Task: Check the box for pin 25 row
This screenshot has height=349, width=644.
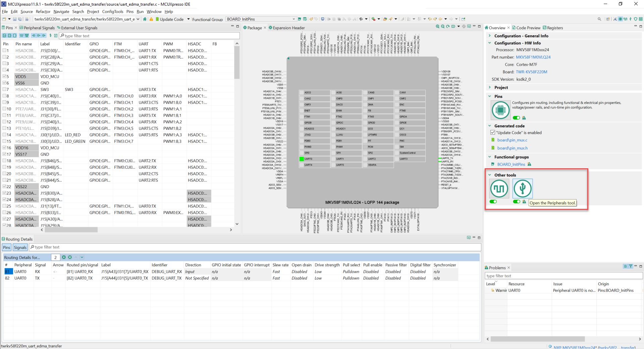Action: pos(5,206)
